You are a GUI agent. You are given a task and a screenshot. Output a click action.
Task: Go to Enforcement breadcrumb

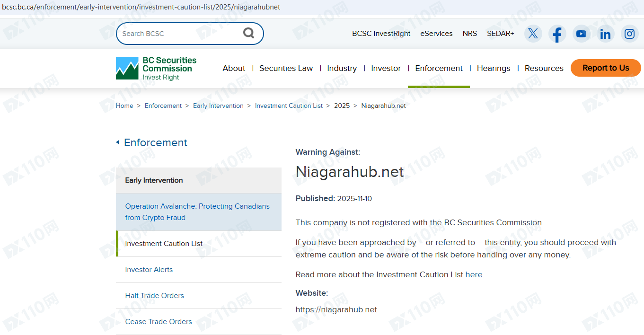coord(163,106)
